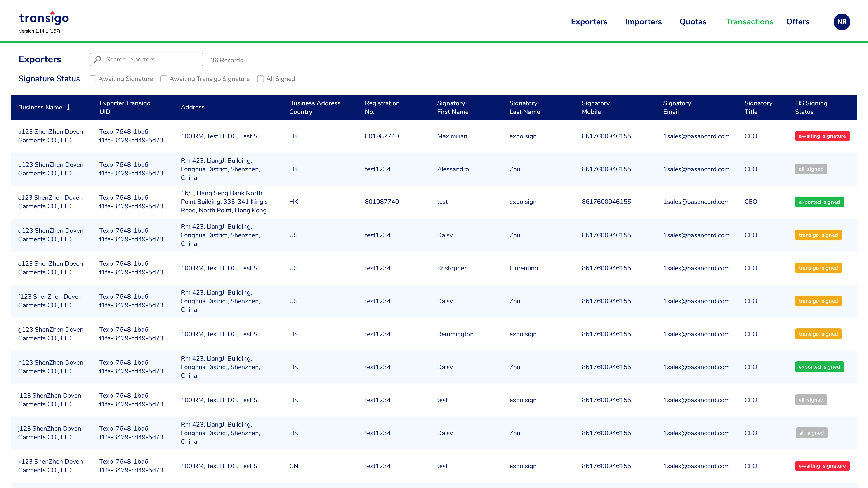The width and height of the screenshot is (868, 488).
Task: Sort by Business Address Country header
Action: pyautogui.click(x=315, y=108)
